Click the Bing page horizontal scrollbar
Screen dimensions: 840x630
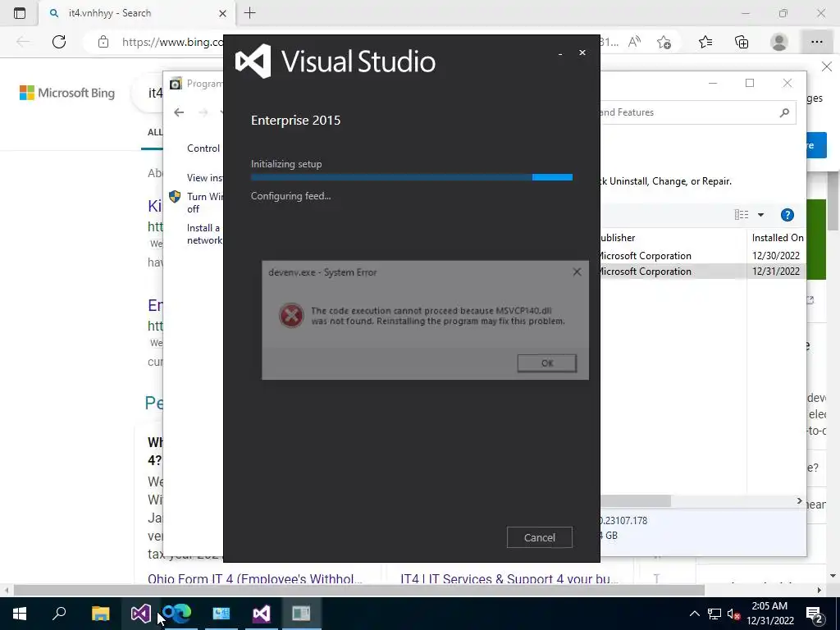coord(359,590)
